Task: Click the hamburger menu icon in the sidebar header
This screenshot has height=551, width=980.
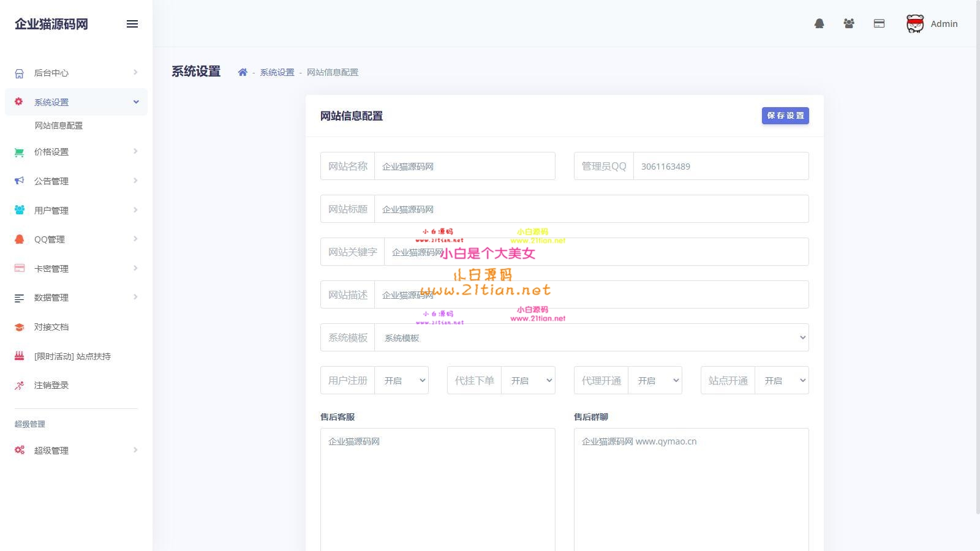Action: [132, 24]
